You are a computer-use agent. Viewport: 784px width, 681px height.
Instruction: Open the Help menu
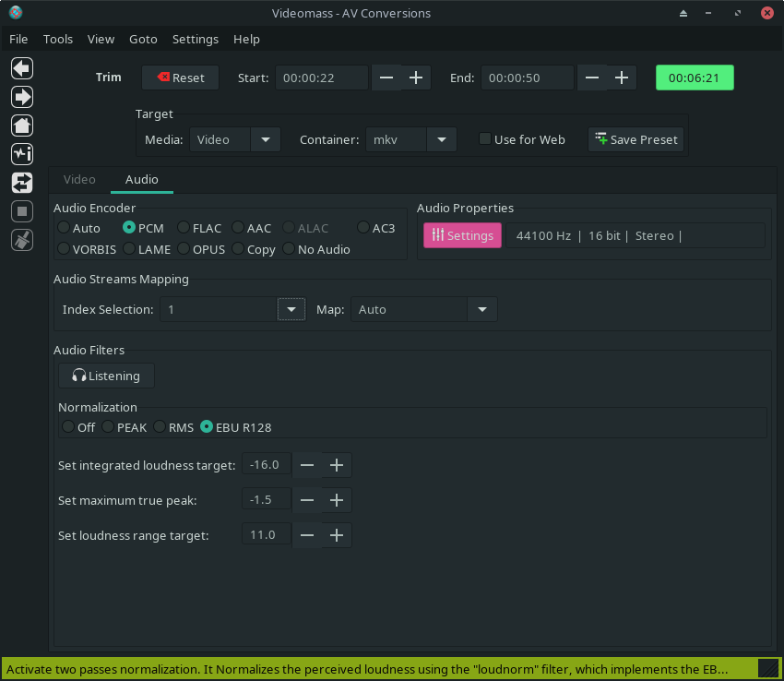pos(246,39)
